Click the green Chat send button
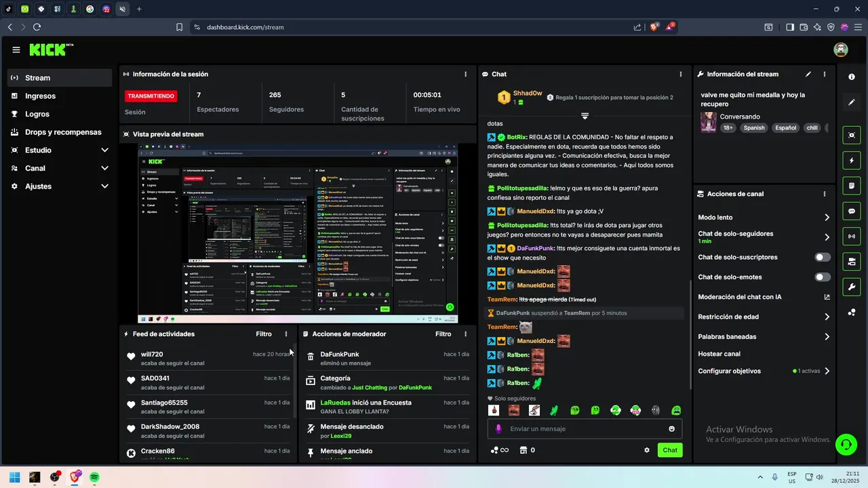 coord(670,450)
